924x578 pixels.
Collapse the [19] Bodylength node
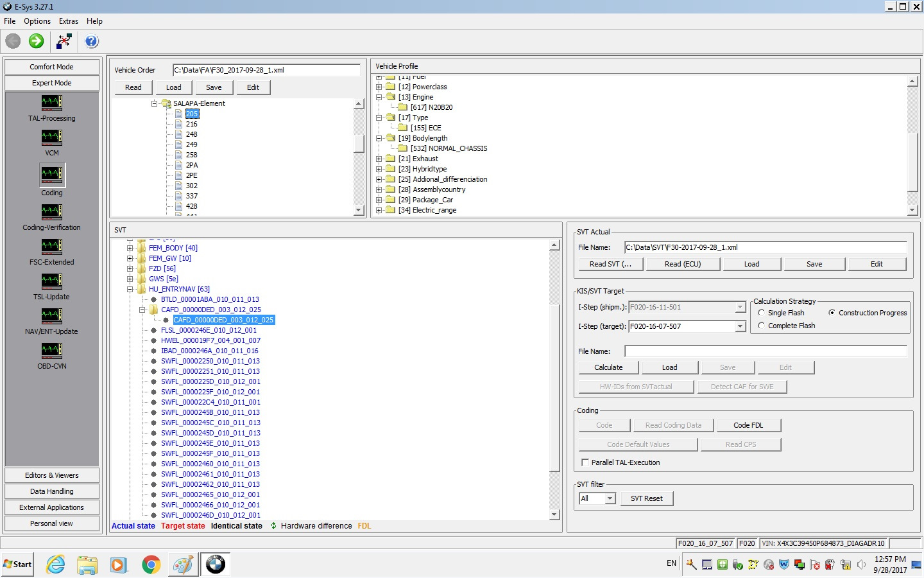click(379, 138)
